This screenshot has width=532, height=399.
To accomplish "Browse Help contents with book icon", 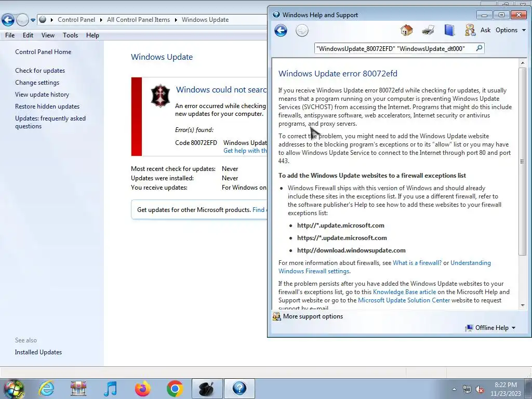I will 449,30.
